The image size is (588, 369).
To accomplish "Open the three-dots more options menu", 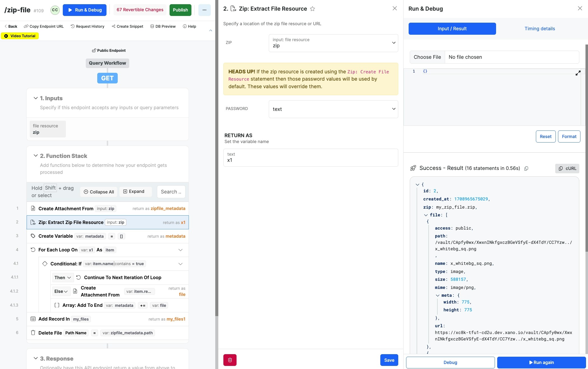I will (204, 10).
